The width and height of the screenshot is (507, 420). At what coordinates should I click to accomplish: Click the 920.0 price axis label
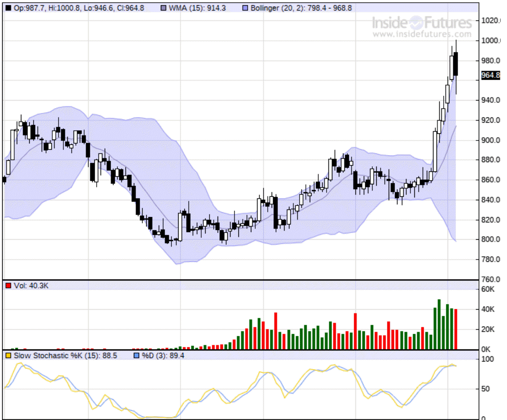point(491,120)
